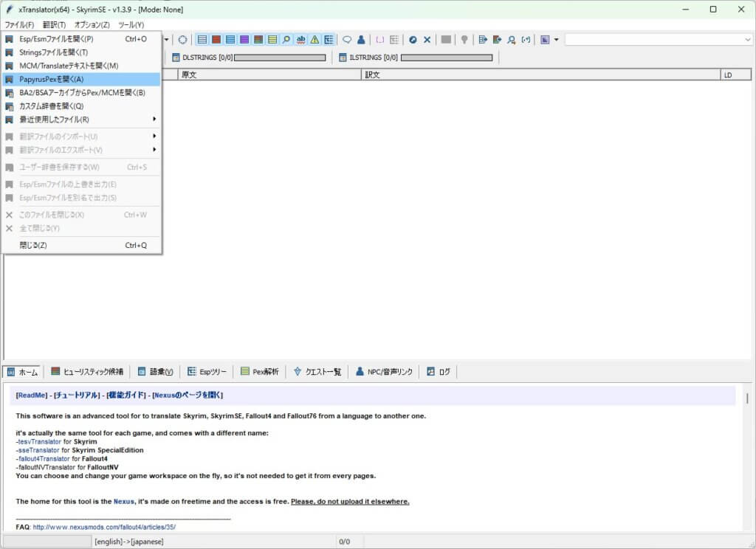Click the magnifier search filter icon
Viewport: 756px width, 549px height.
click(x=286, y=40)
